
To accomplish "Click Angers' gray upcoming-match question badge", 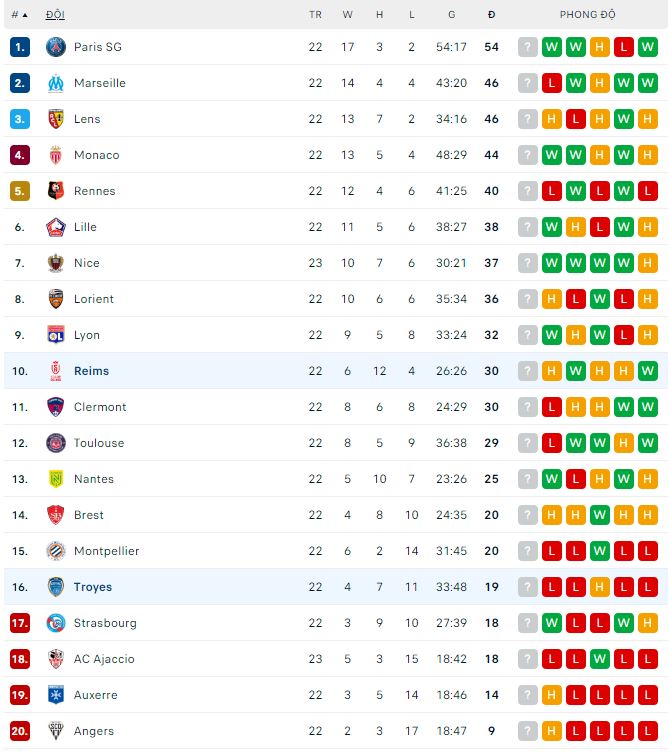I will [x=528, y=731].
